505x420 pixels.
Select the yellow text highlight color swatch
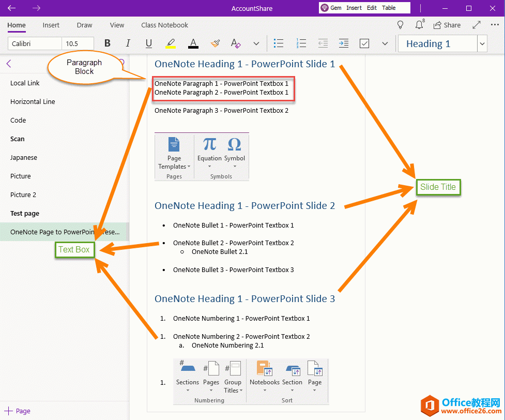(171, 43)
